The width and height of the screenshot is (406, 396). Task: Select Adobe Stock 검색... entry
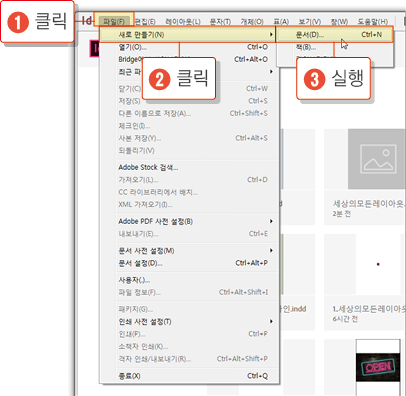pos(189,167)
